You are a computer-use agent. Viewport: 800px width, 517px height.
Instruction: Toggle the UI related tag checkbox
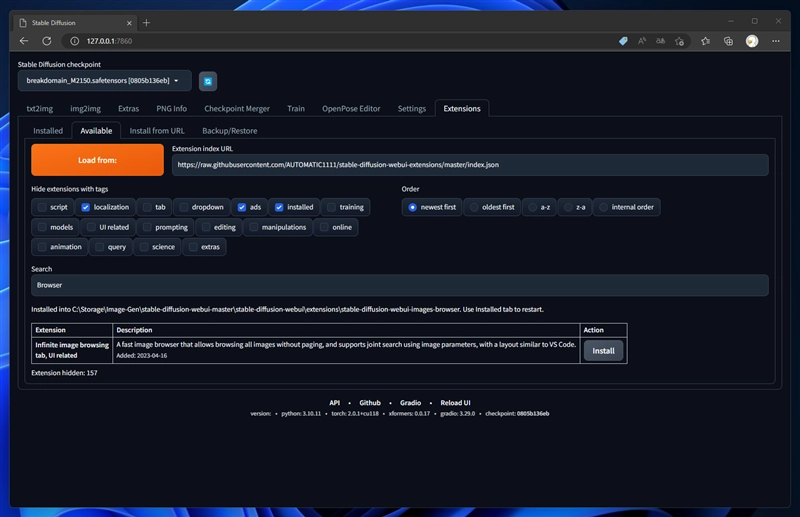(x=91, y=227)
